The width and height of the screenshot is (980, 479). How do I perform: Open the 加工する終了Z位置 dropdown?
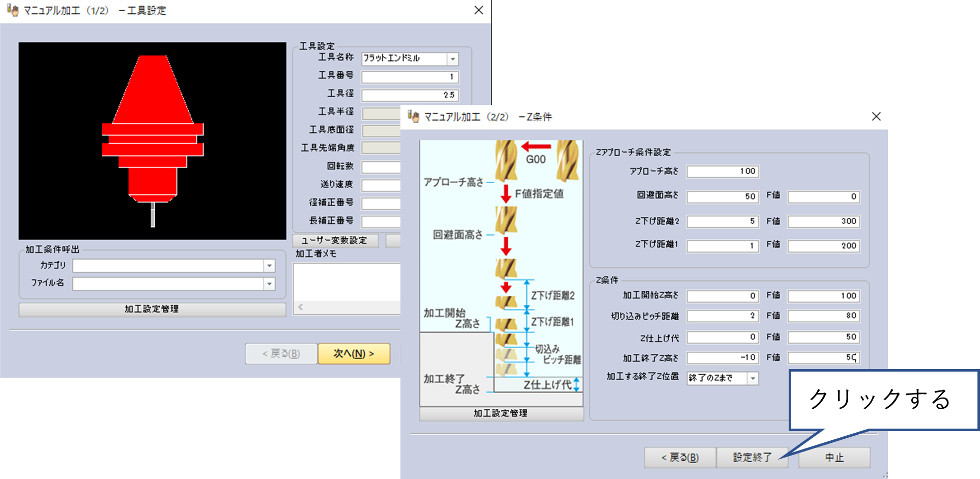click(753, 378)
